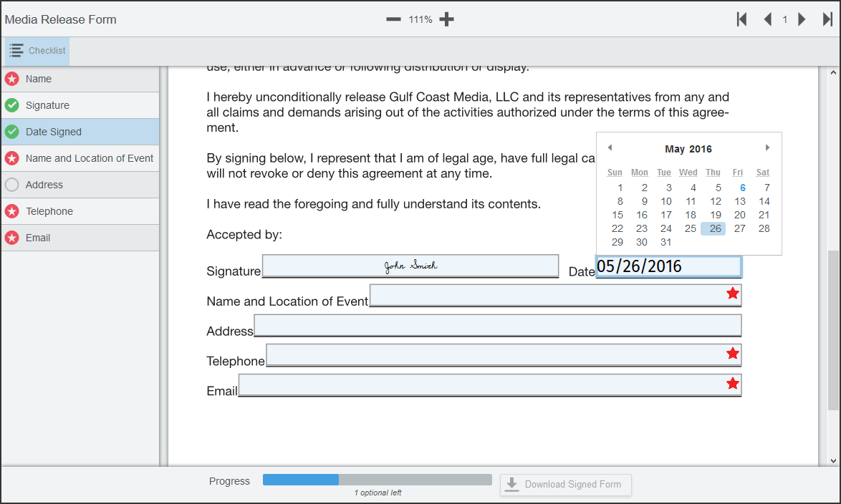Click the red star on the Email field
The image size is (841, 504).
pyautogui.click(x=733, y=384)
